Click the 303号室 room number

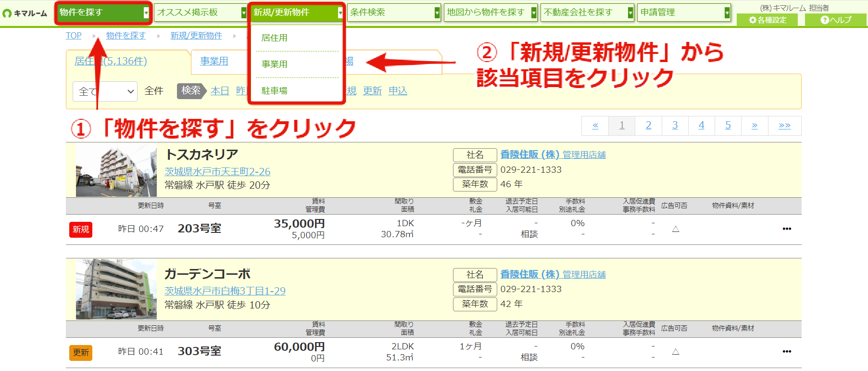[x=200, y=351]
